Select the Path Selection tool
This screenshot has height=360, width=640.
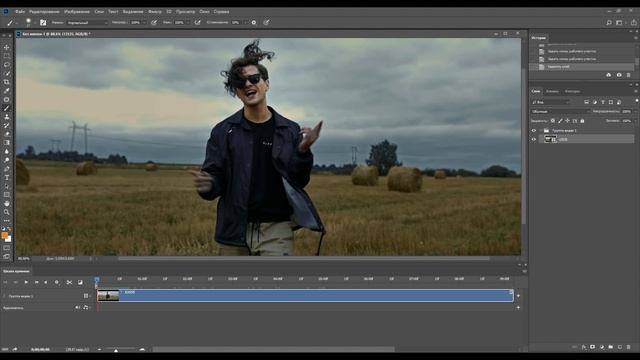click(x=7, y=186)
